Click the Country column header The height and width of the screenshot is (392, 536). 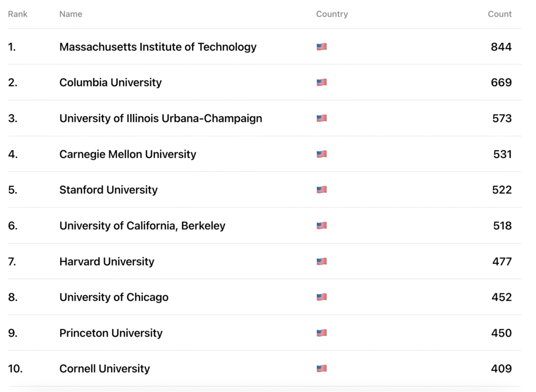point(332,14)
